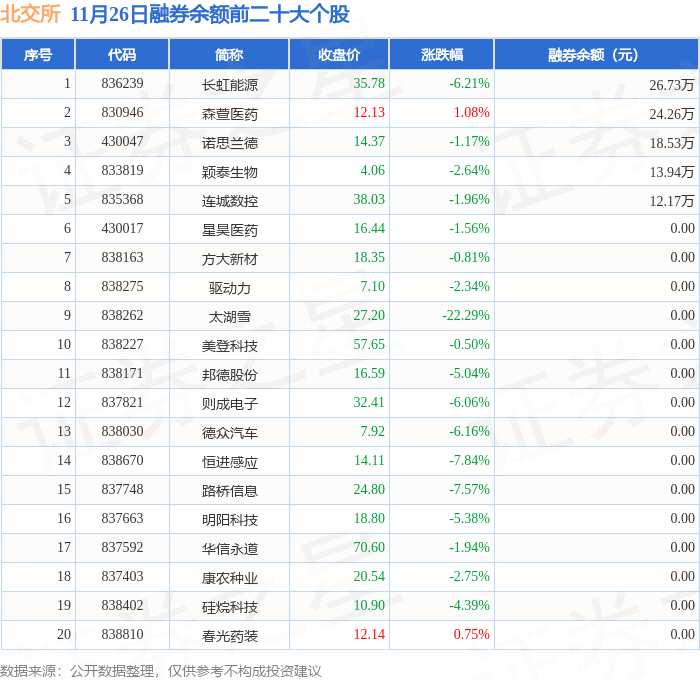Select stock name 则成电子
Image resolution: width=700 pixels, height=680 pixels.
pos(229,404)
